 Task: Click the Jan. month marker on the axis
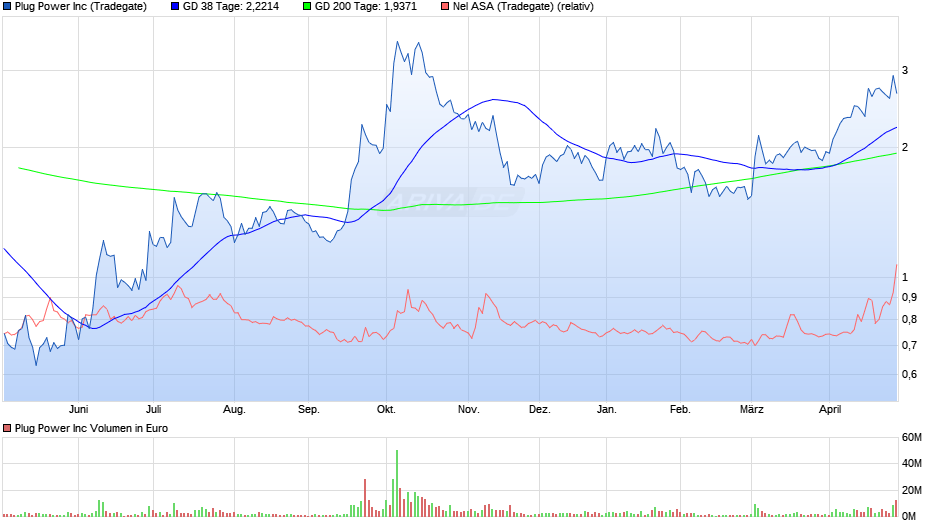tap(607, 409)
